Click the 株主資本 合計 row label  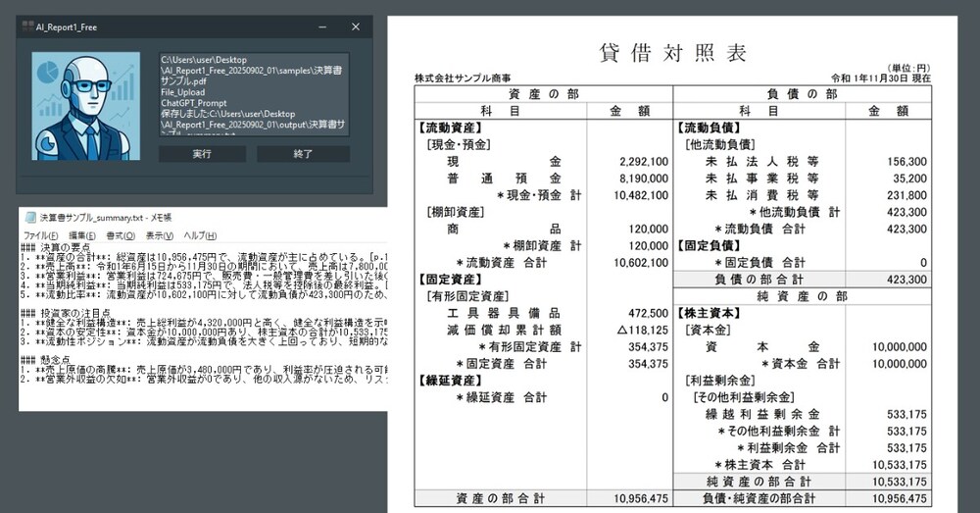tap(760, 466)
